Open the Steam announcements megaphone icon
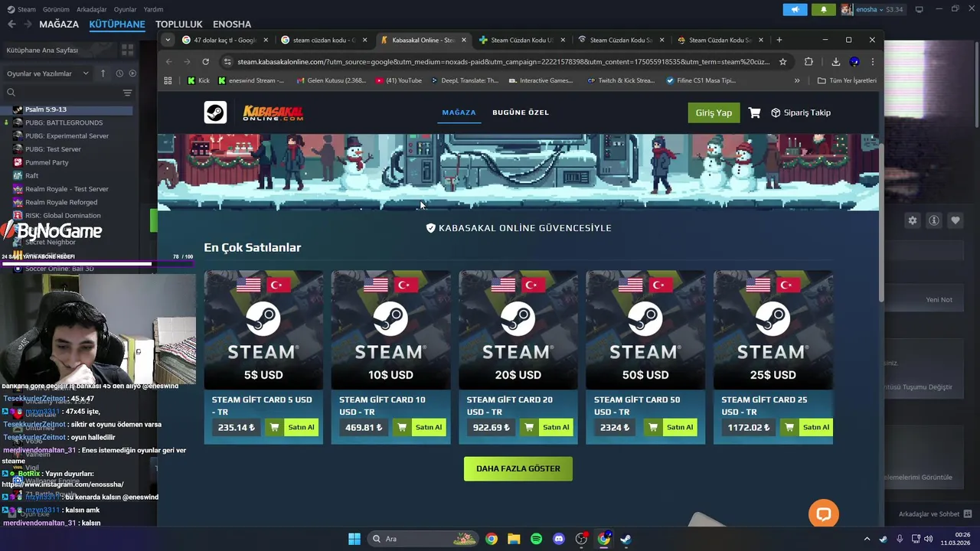This screenshot has height=551, width=980. point(795,9)
